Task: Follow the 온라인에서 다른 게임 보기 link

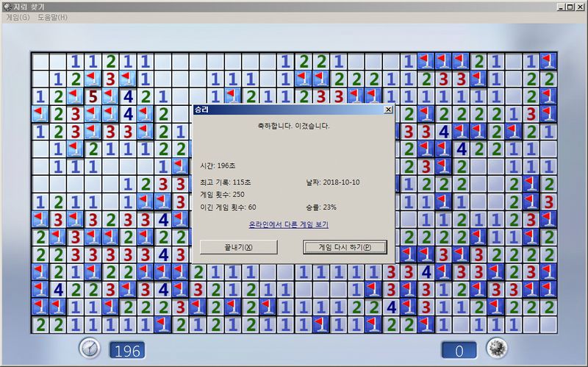Action: click(288, 224)
